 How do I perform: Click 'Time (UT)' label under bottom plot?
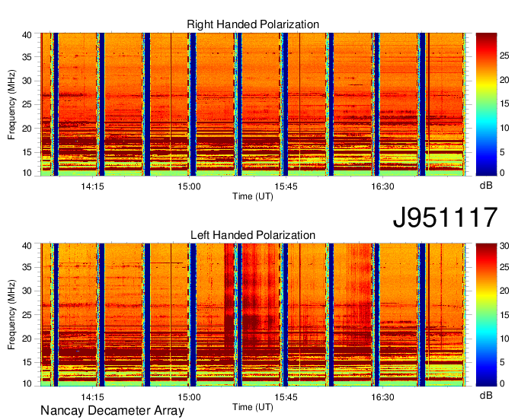[253, 407]
